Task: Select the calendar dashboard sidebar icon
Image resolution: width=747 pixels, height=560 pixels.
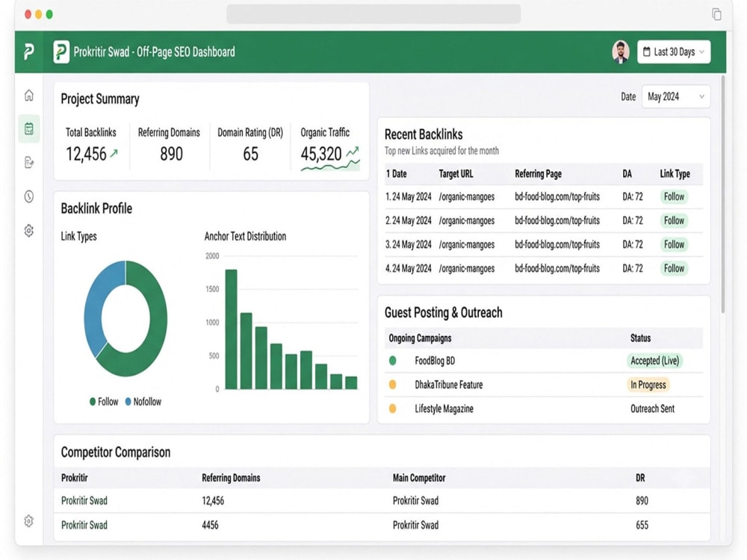Action: pyautogui.click(x=29, y=128)
